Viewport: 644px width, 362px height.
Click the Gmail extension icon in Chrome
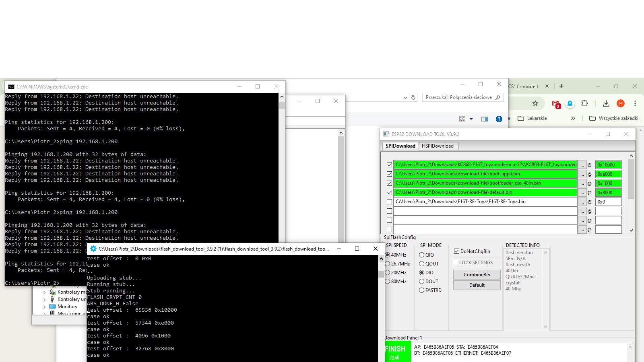[556, 104]
